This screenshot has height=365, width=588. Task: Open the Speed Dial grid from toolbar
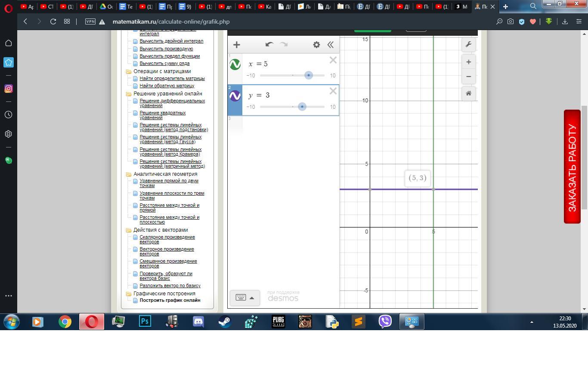[x=67, y=21]
